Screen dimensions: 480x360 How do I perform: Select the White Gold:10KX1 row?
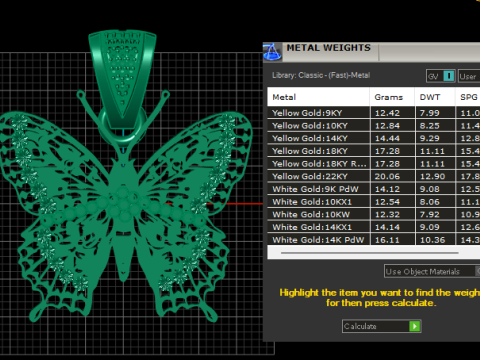click(x=374, y=201)
